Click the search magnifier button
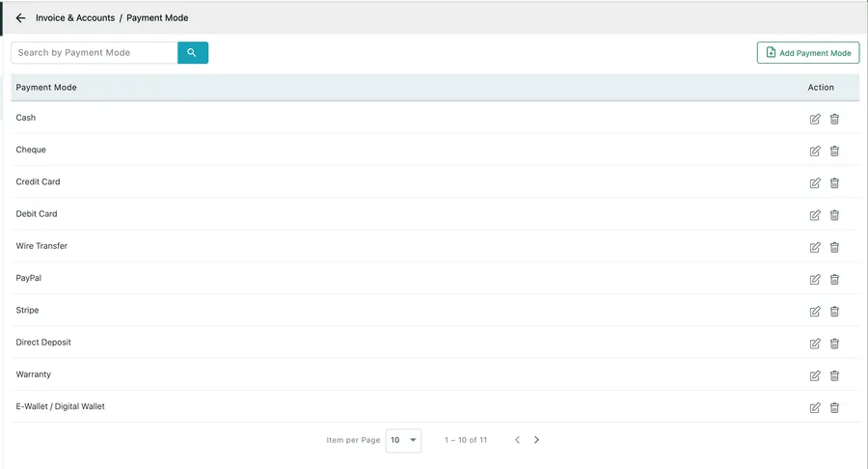Image resolution: width=868 pixels, height=469 pixels. 193,53
